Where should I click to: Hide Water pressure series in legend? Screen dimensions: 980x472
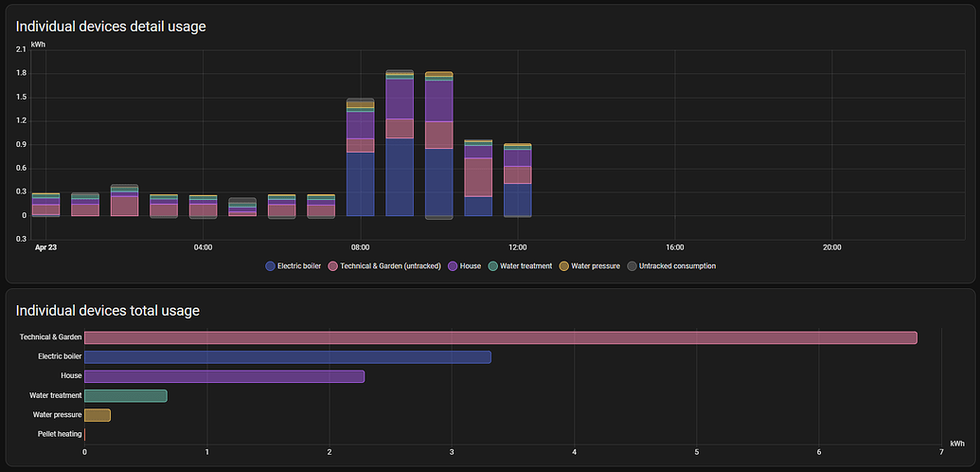click(x=590, y=266)
